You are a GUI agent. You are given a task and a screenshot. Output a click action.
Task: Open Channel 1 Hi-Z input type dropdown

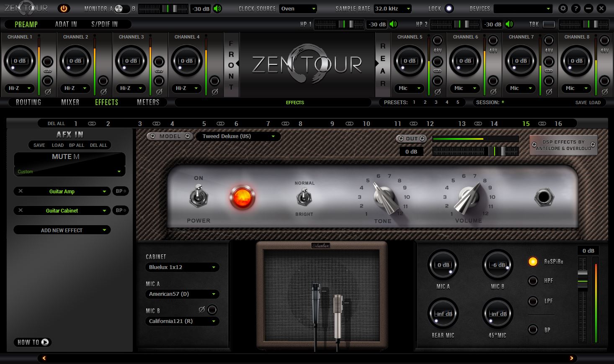click(20, 88)
